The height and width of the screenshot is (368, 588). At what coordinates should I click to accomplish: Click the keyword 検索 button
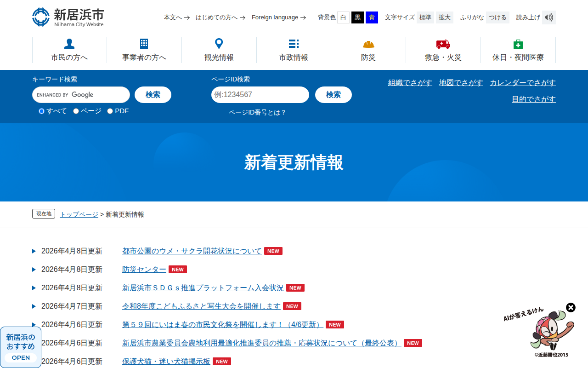[153, 95]
